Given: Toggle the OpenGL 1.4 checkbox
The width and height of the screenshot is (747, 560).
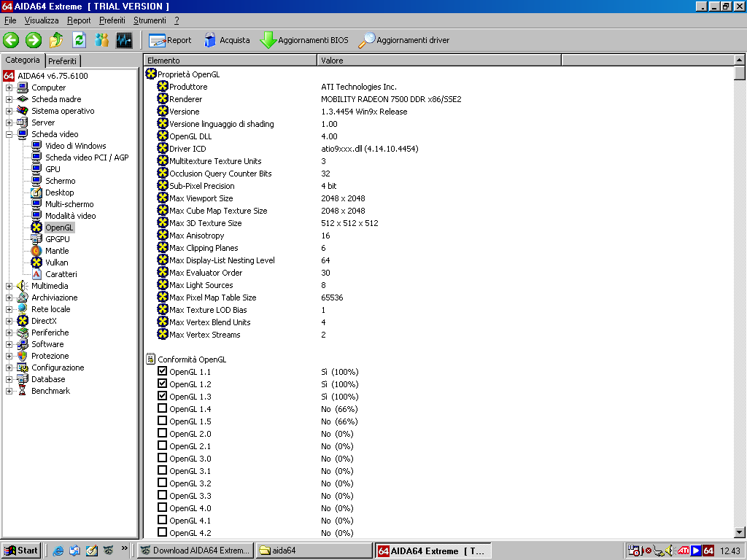Looking at the screenshot, I should coord(163,408).
